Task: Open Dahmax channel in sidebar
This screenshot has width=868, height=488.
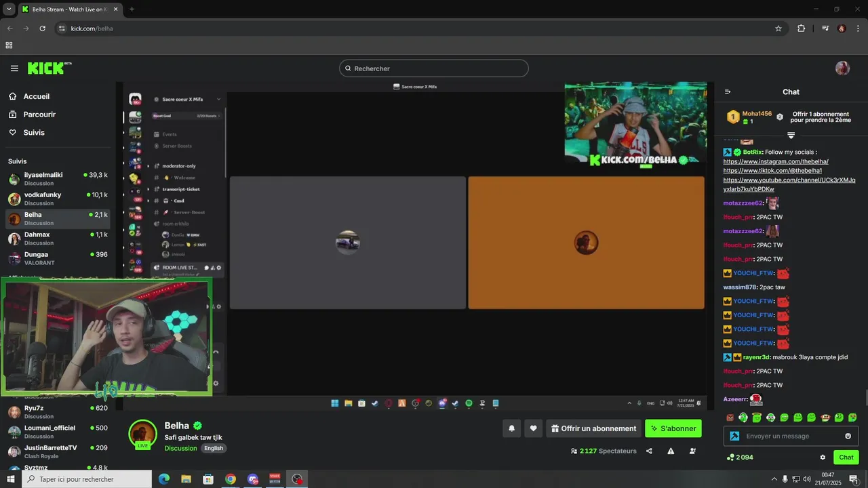Action: pyautogui.click(x=58, y=239)
